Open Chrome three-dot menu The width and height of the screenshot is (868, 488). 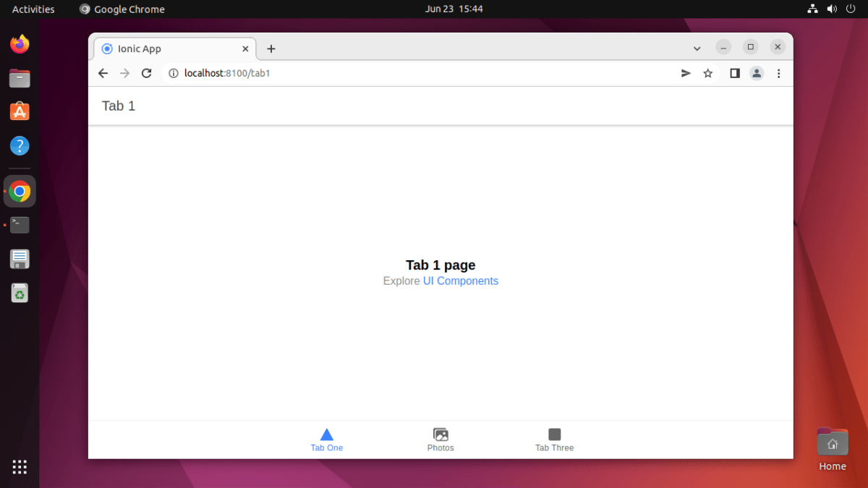pyautogui.click(x=779, y=73)
